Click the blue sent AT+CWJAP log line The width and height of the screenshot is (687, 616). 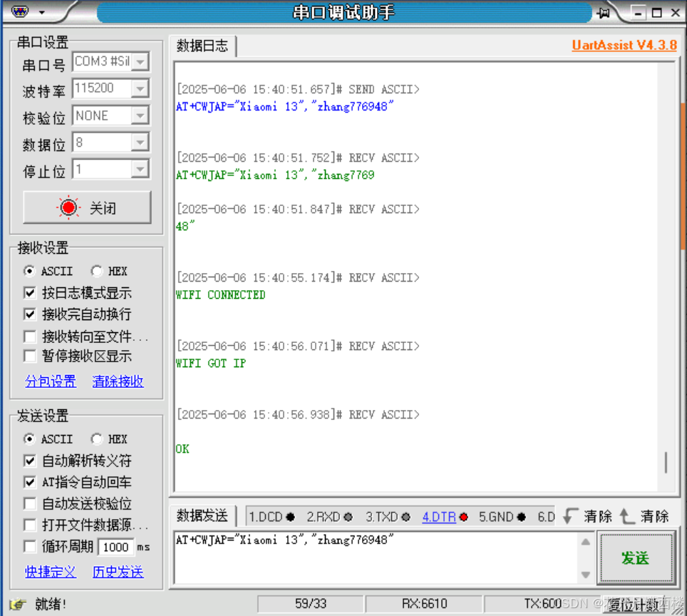285,106
